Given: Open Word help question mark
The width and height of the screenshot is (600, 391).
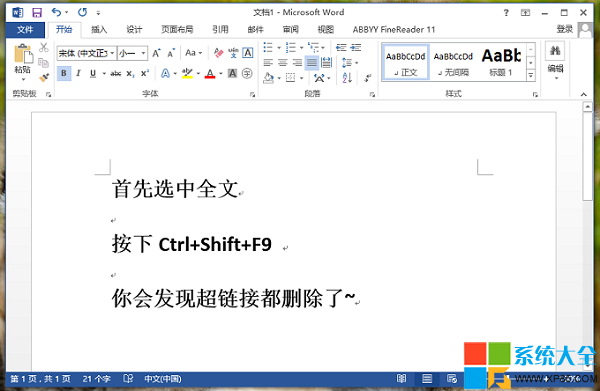Looking at the screenshot, I should (x=506, y=13).
